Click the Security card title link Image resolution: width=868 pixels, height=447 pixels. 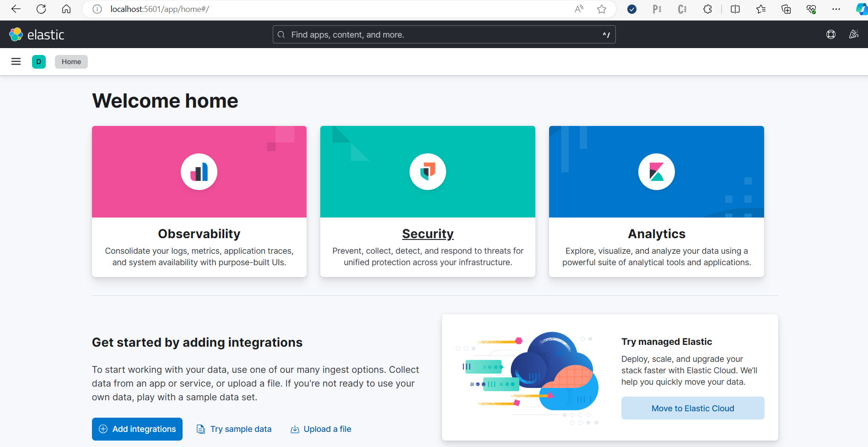click(428, 234)
